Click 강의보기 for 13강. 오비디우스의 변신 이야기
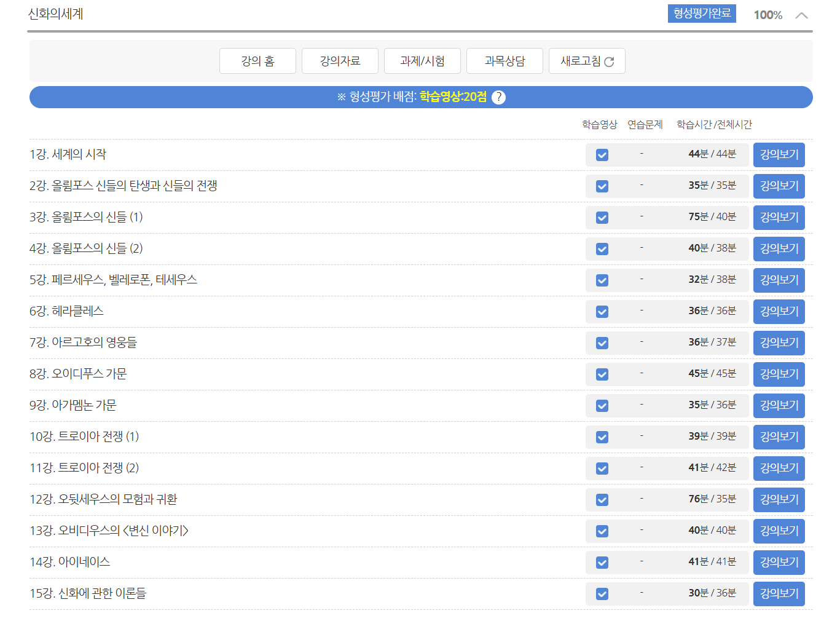This screenshot has height=629, width=840. [x=779, y=531]
